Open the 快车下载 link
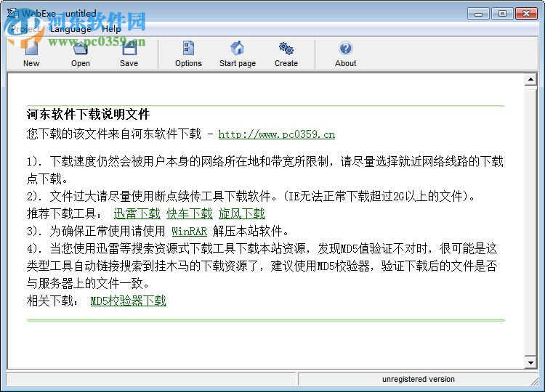Viewport: 545px width, 392px height. pyautogui.click(x=190, y=213)
